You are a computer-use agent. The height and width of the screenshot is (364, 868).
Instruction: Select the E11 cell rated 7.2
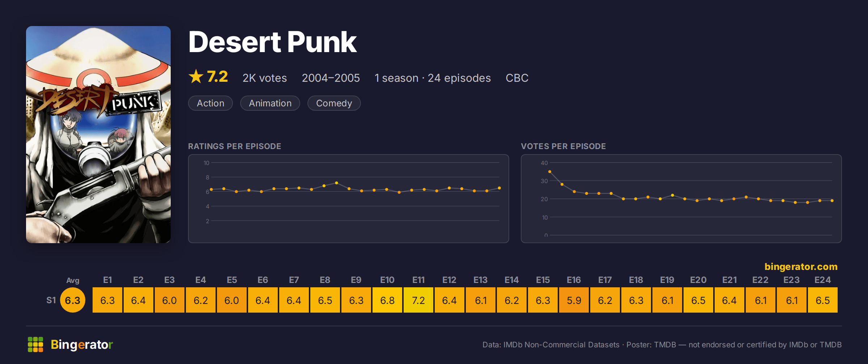pyautogui.click(x=418, y=300)
